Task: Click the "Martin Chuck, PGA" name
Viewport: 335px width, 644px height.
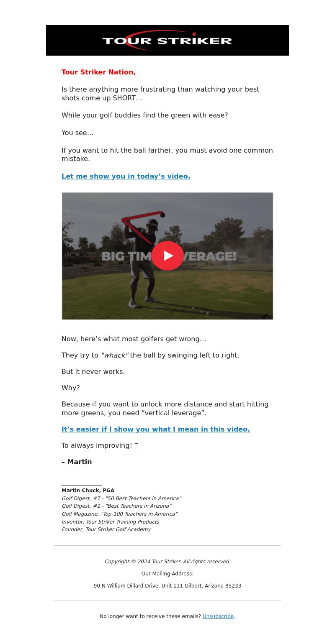Action: [88, 491]
